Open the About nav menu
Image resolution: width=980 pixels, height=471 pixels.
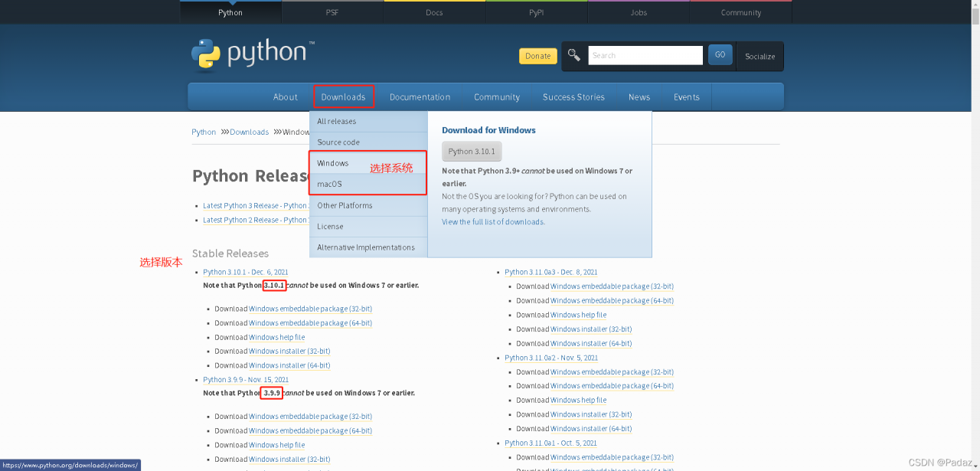pyautogui.click(x=286, y=97)
